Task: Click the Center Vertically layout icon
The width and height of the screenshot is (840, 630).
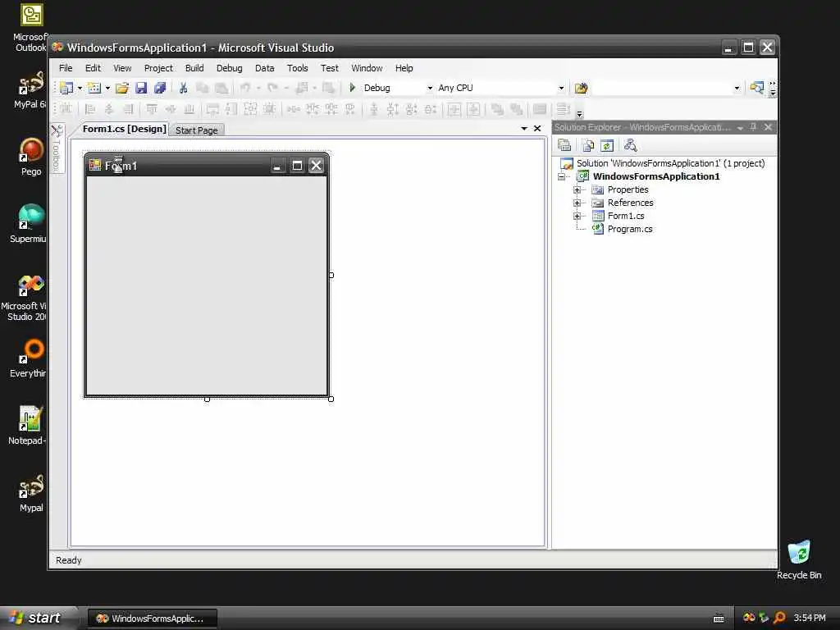Action: point(473,109)
